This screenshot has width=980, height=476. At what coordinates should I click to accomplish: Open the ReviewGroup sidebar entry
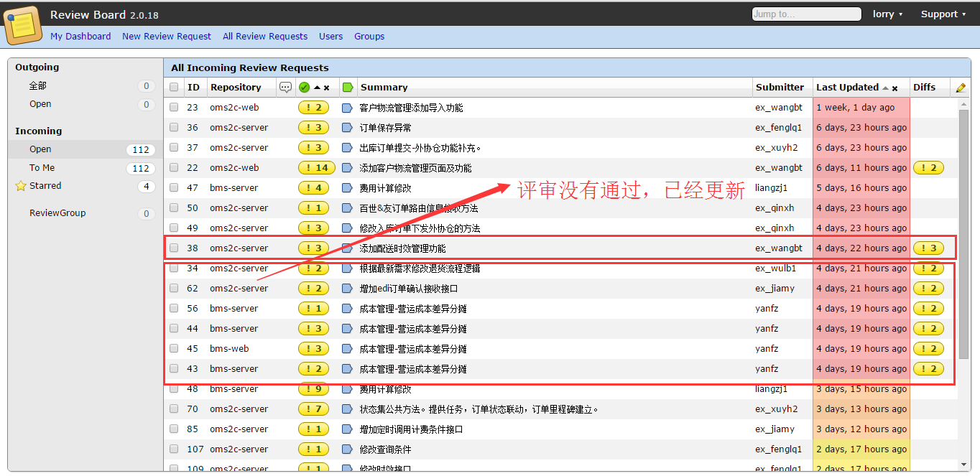(x=86, y=213)
